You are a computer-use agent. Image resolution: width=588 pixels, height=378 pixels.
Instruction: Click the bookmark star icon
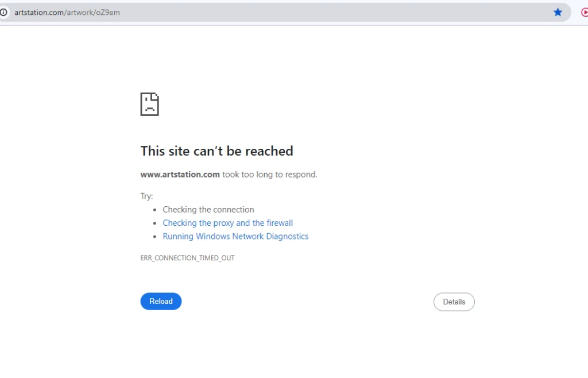pyautogui.click(x=558, y=13)
